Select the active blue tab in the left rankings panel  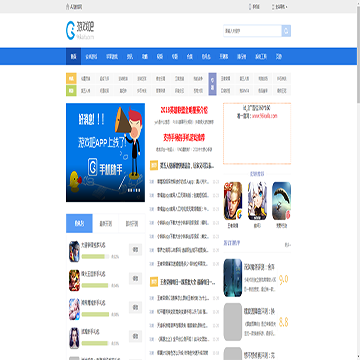tap(79, 223)
